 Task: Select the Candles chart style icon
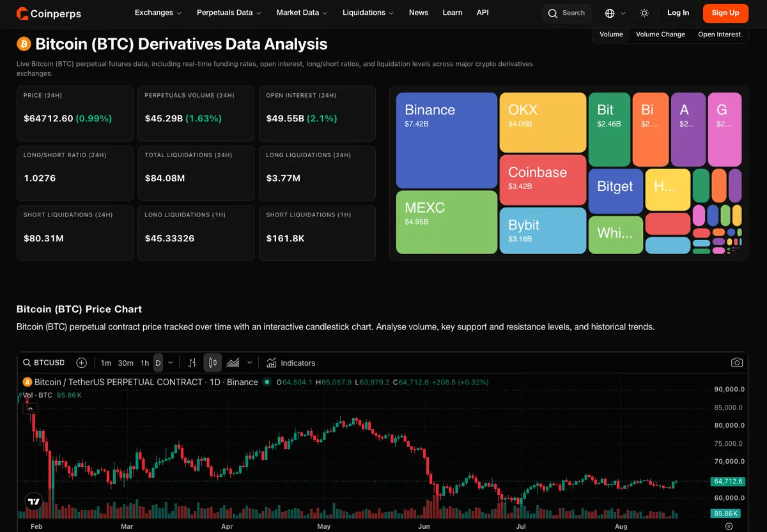point(213,363)
